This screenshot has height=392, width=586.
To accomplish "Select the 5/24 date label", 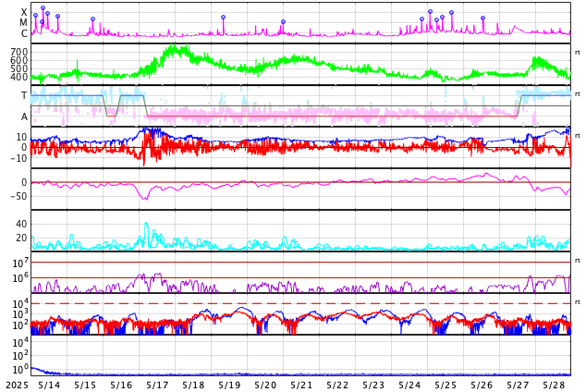I will (x=409, y=385).
